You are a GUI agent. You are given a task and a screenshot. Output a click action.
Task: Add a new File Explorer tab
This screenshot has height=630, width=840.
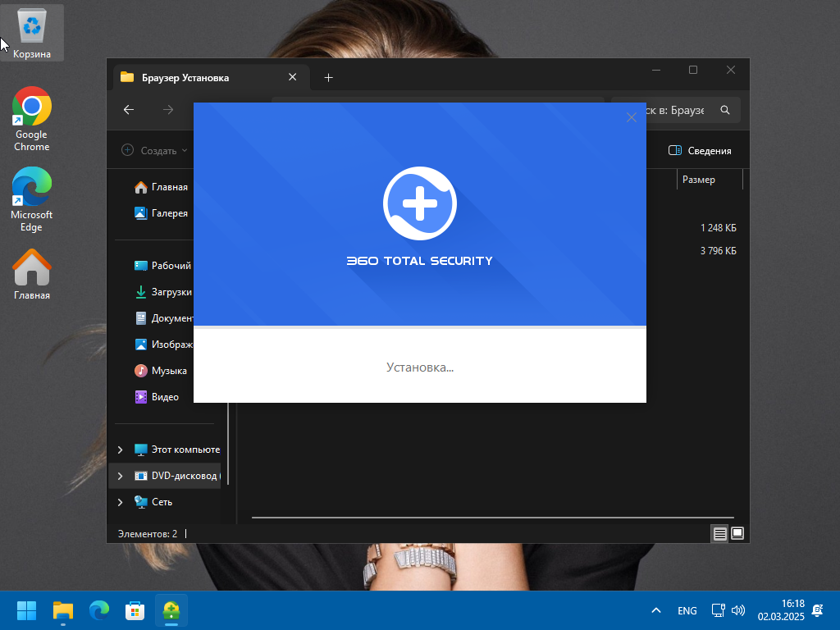(x=328, y=78)
